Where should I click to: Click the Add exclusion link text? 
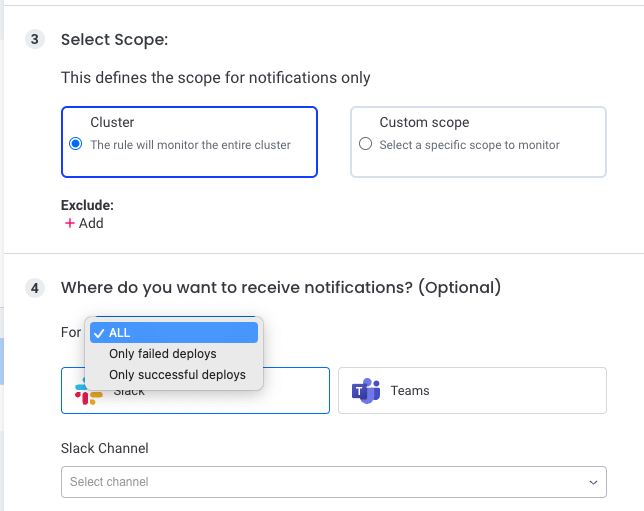coord(91,223)
